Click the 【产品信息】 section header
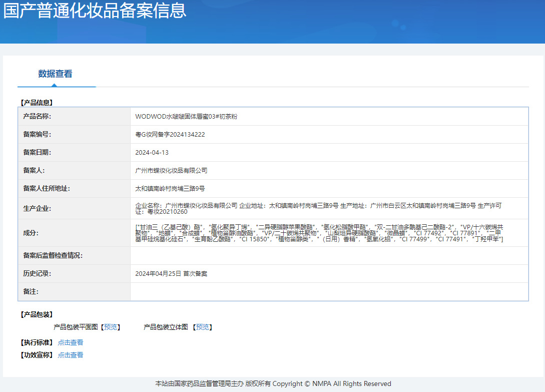Image resolution: width=545 pixels, height=392 pixels. click(x=36, y=103)
